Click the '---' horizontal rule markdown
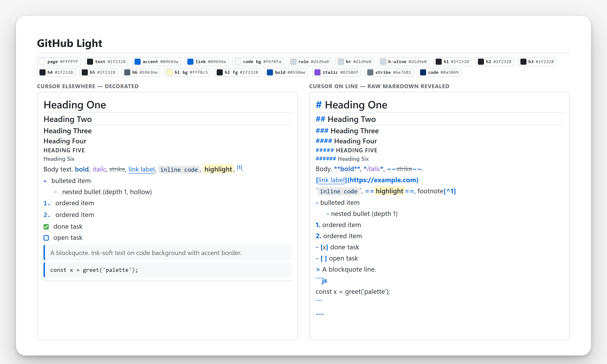This screenshot has width=607, height=364. [320, 314]
